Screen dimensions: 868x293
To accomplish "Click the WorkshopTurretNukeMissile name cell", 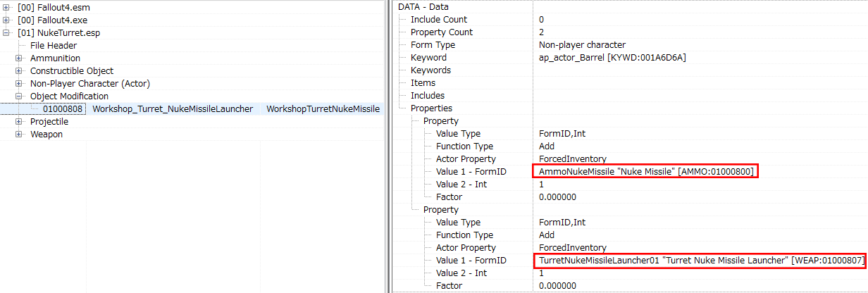I will [x=323, y=108].
